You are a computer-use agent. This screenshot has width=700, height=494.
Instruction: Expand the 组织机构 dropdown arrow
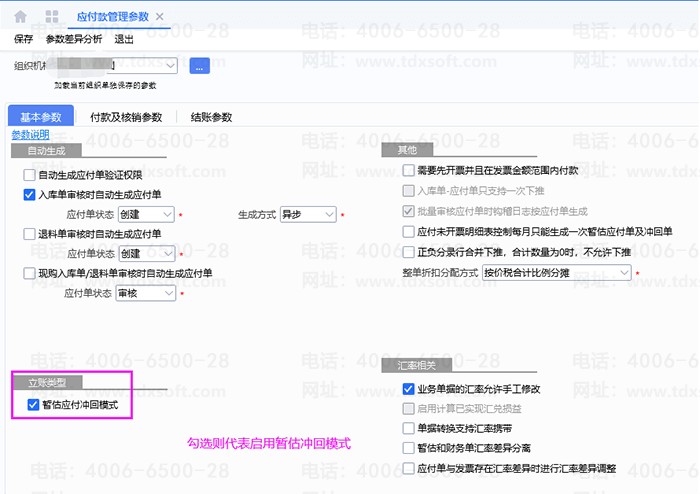coord(170,66)
